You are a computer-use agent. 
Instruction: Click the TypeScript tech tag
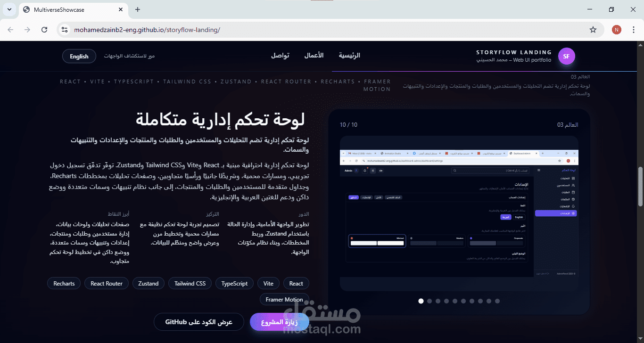(x=234, y=284)
